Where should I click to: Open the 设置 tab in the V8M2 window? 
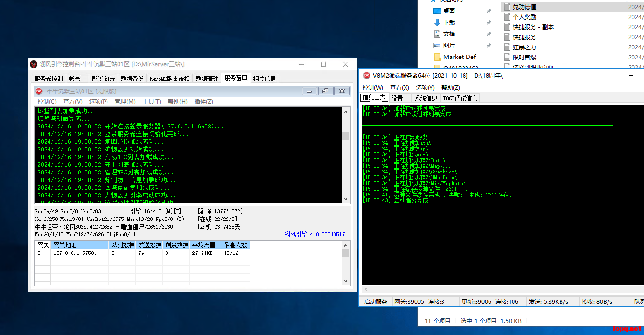point(397,98)
